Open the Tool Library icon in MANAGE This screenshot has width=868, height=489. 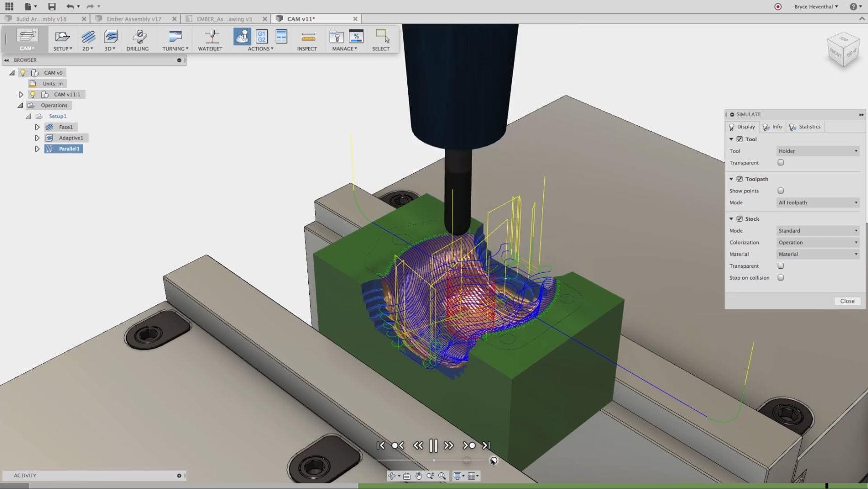coord(337,37)
